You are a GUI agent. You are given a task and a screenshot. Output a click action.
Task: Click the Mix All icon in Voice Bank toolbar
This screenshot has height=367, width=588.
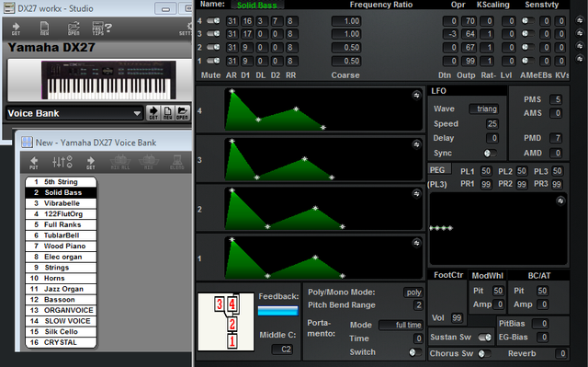pyautogui.click(x=120, y=162)
